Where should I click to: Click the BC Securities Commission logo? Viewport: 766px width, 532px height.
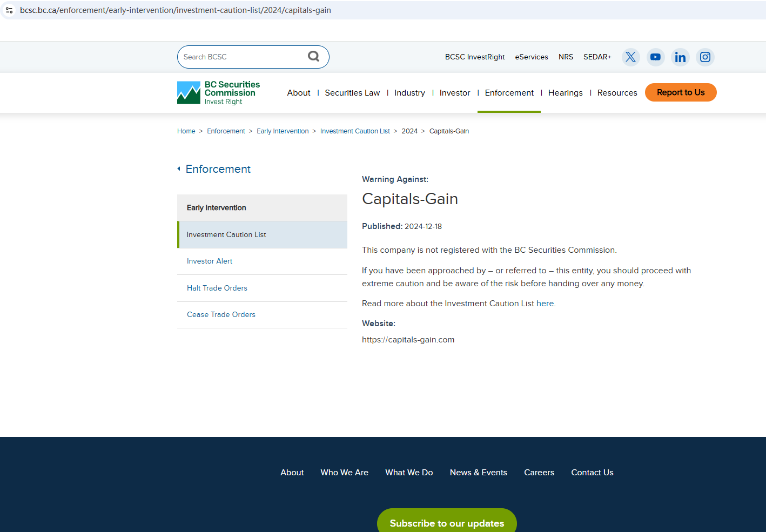(219, 93)
